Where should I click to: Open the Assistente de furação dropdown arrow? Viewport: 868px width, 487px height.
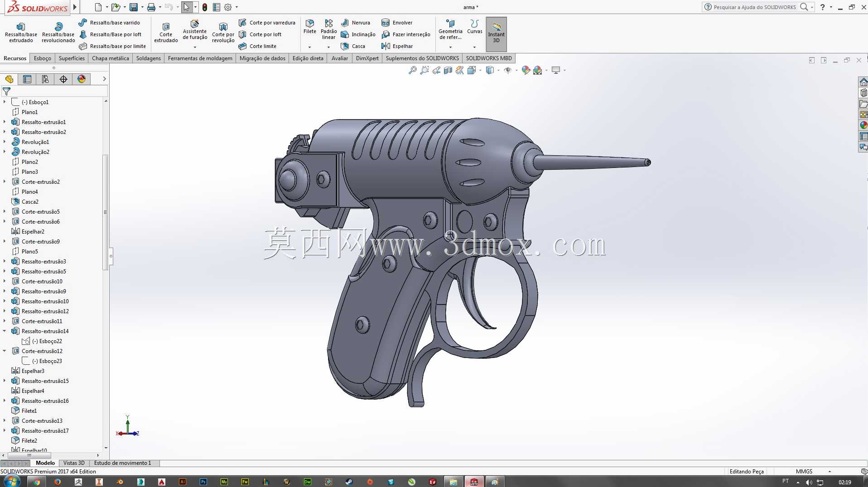click(195, 47)
